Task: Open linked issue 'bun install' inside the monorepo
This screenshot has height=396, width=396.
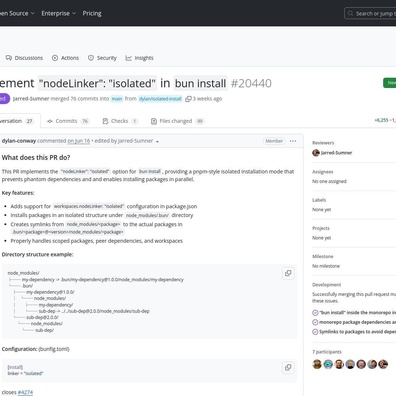Action: 357,313
